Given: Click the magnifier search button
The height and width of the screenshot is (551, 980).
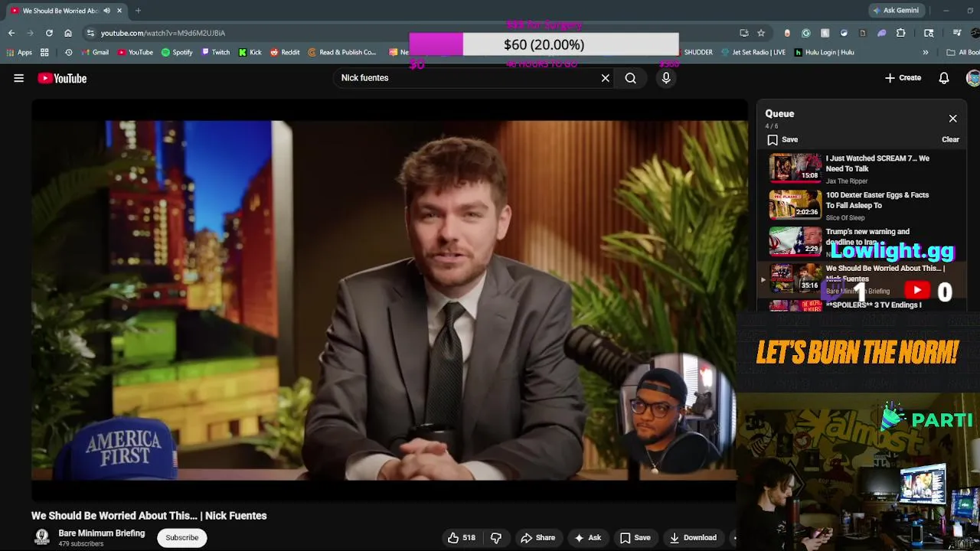Looking at the screenshot, I should coord(630,78).
